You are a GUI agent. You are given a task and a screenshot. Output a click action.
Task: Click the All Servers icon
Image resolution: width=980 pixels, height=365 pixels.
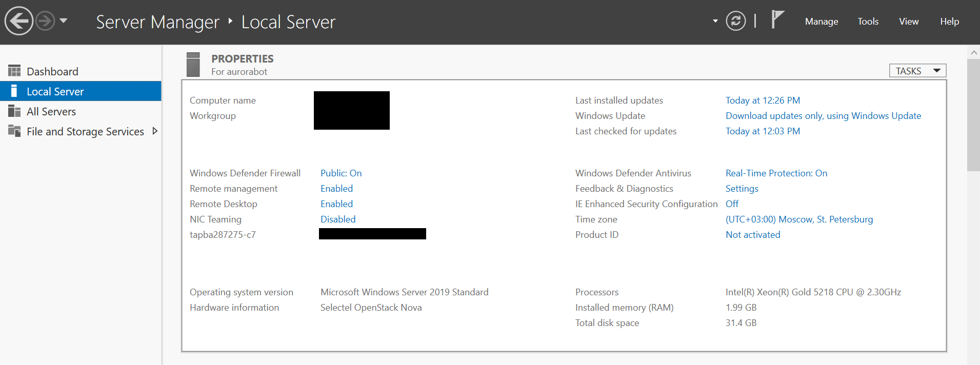pos(14,111)
